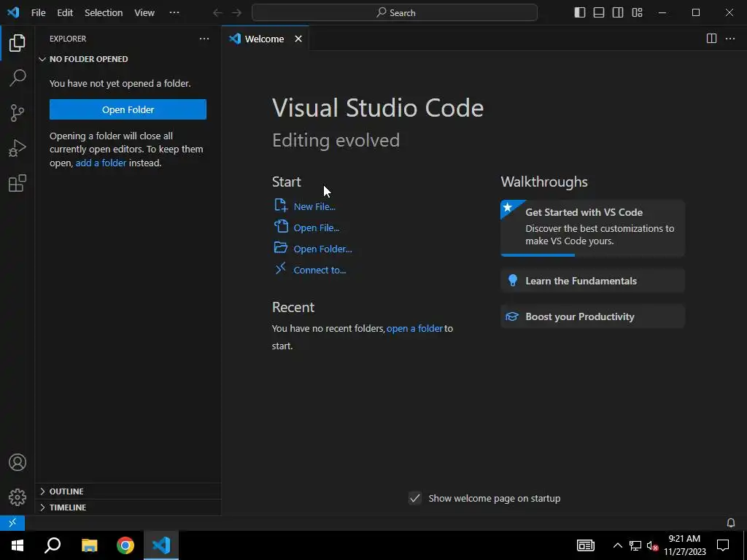Click Open File icon under Start
Screen dimensions: 747x560
pos(281,227)
